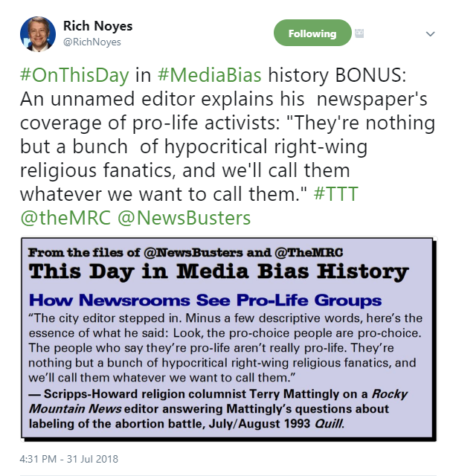Viewport: 453px width, 476px height.
Task: Open the tweet options chevron menu
Action: [430, 33]
